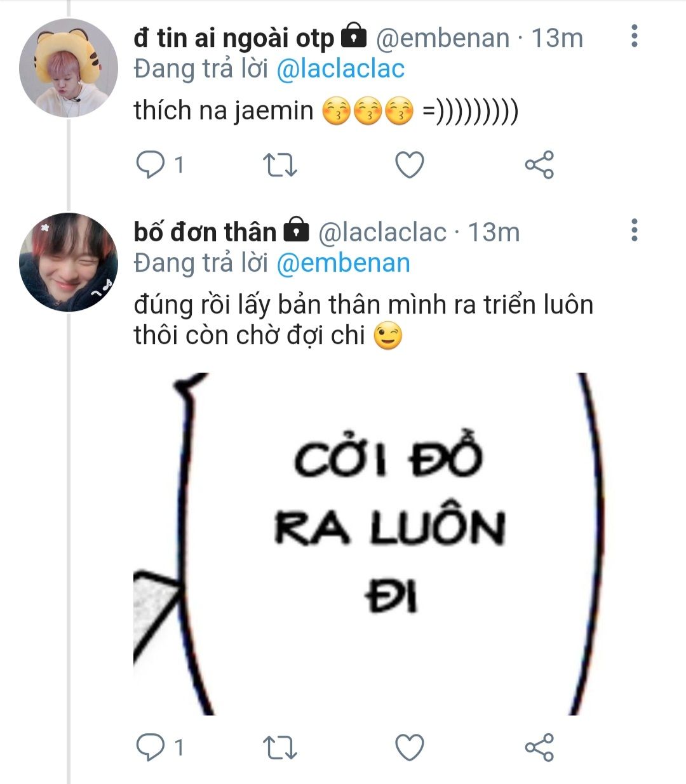Reply to the 'thích na jaemin' tweet
This screenshot has height=784, width=686.
point(151,165)
